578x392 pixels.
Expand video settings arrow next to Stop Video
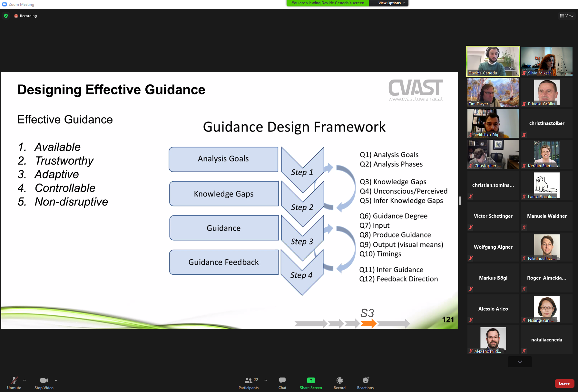(56, 380)
